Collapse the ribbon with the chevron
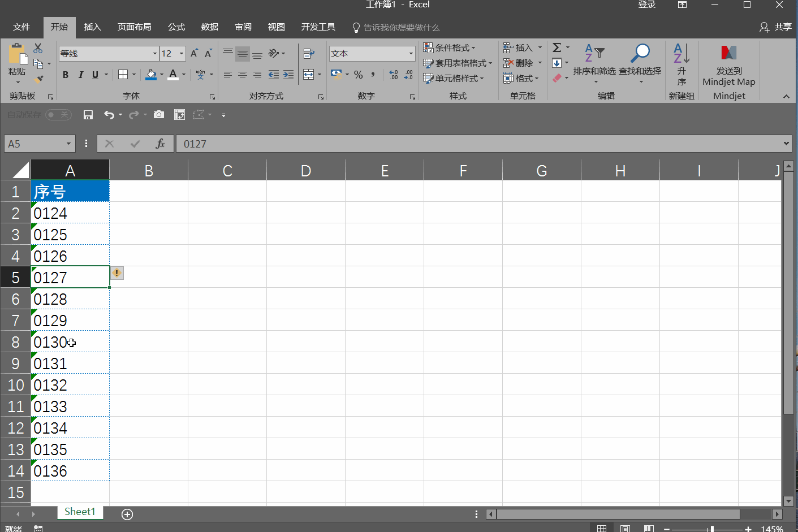This screenshot has width=798, height=532. pos(786,97)
